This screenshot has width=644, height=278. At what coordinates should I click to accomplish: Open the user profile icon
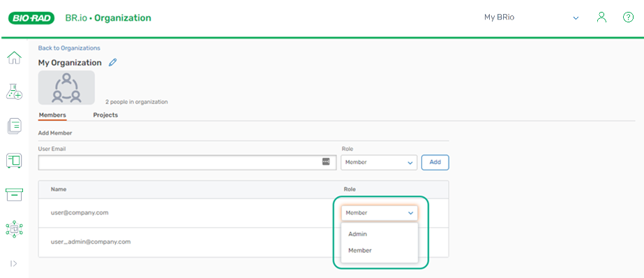tap(601, 17)
